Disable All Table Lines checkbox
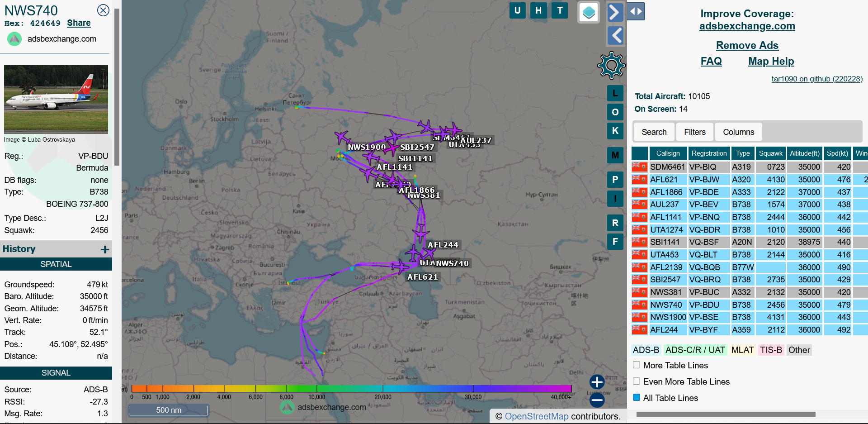This screenshot has width=868, height=424. tap(637, 397)
